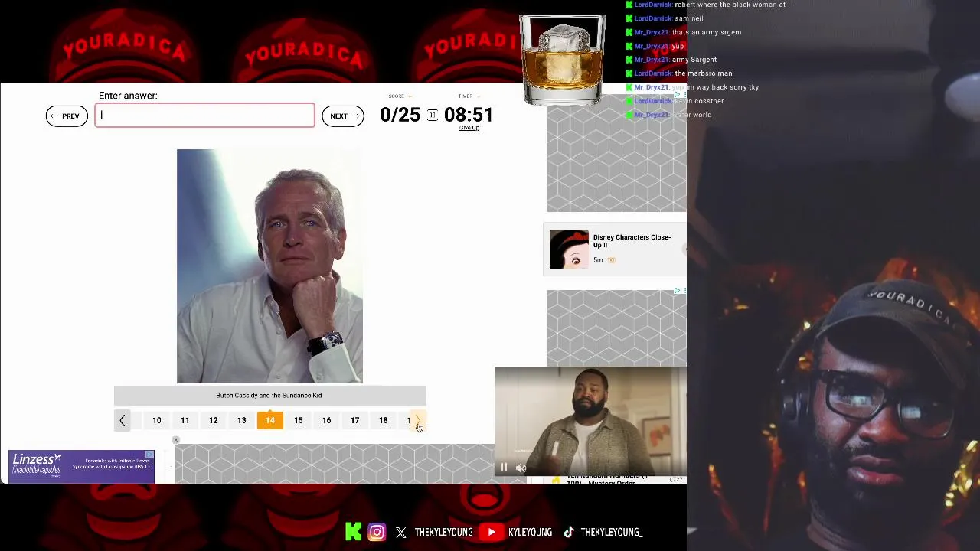The image size is (980, 551).
Task: Click the floating video ad player
Action: [590, 421]
